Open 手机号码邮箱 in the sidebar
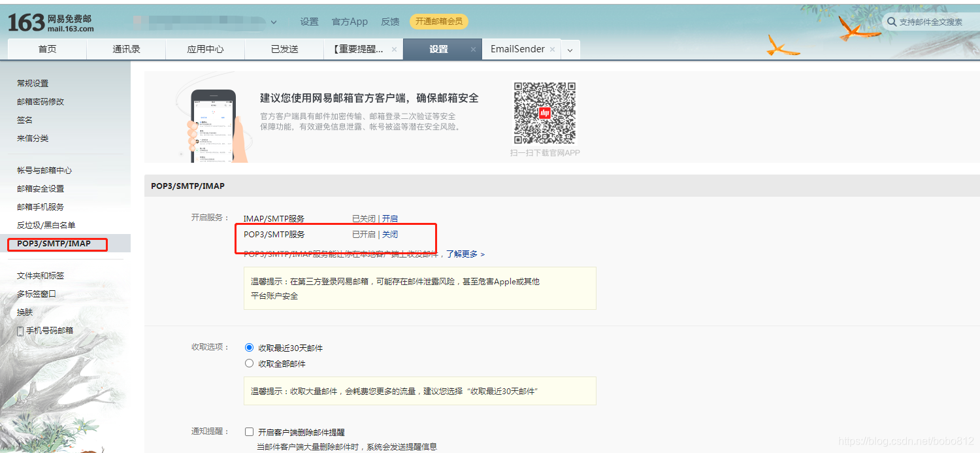Image resolution: width=980 pixels, height=453 pixels. [50, 331]
